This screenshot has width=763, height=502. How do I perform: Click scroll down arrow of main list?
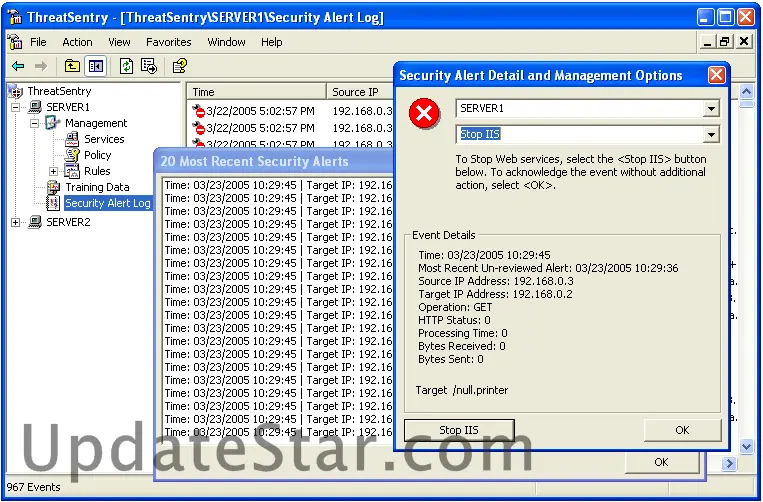[x=746, y=446]
